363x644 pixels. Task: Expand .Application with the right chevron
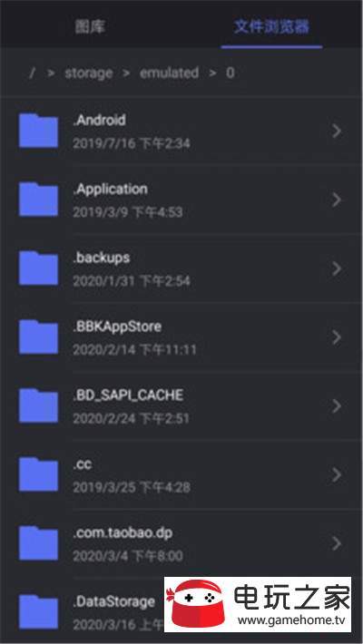[x=337, y=200]
